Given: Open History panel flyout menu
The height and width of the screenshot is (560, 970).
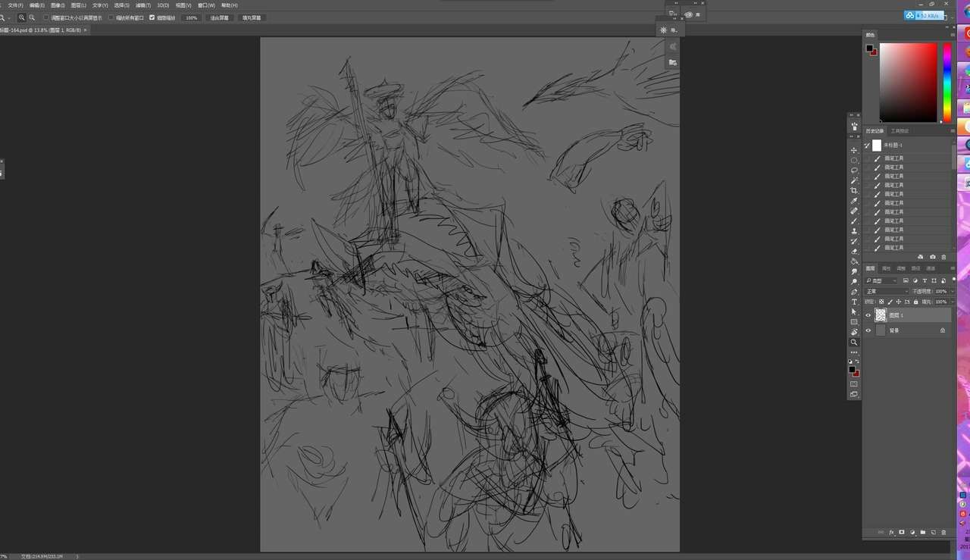Looking at the screenshot, I should (953, 131).
